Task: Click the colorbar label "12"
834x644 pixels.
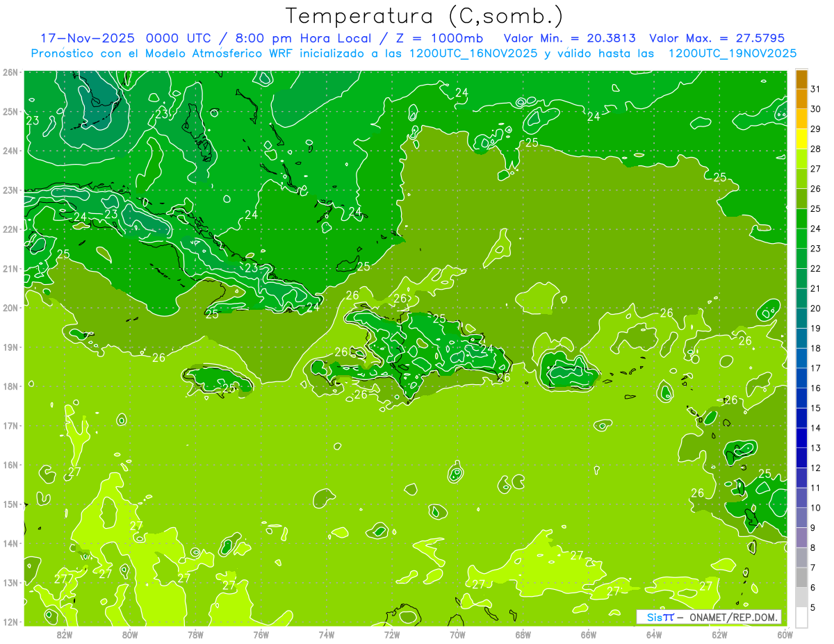Action: 815,468
